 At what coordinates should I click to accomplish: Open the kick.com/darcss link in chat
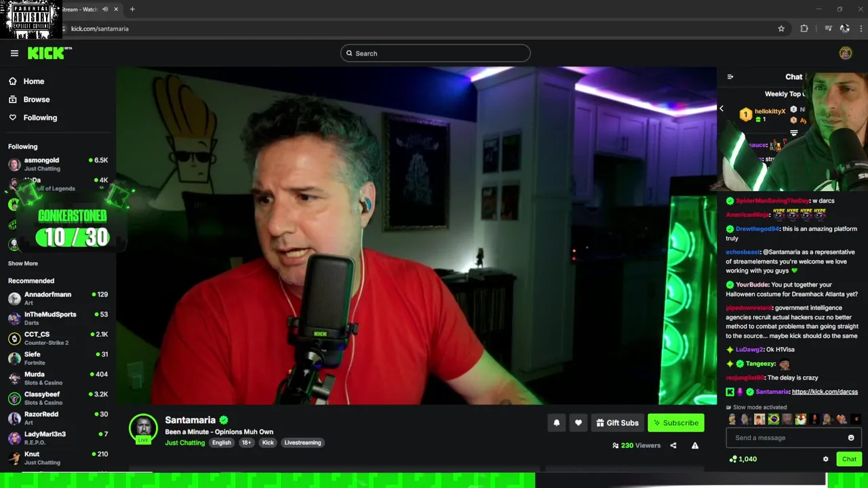825,392
